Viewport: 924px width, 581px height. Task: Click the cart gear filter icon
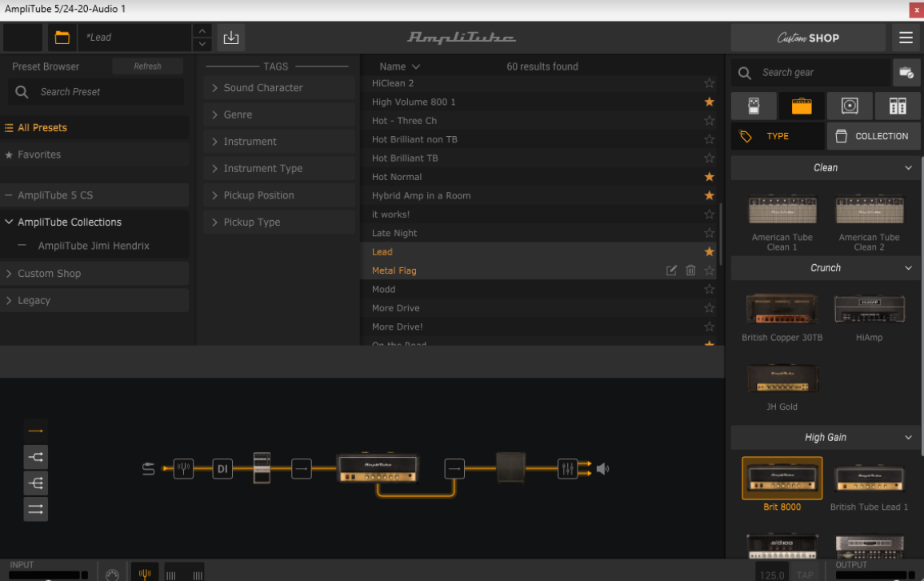pyautogui.click(x=906, y=73)
